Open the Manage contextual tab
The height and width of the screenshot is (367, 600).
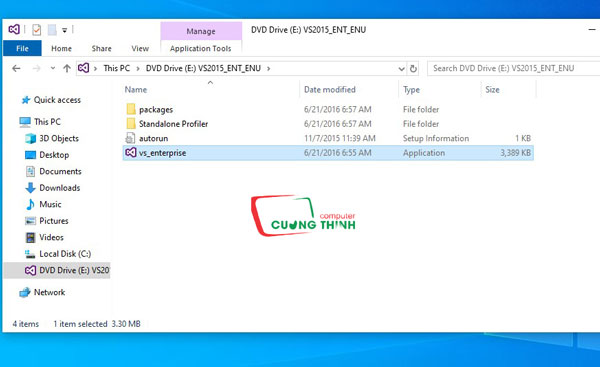(201, 31)
